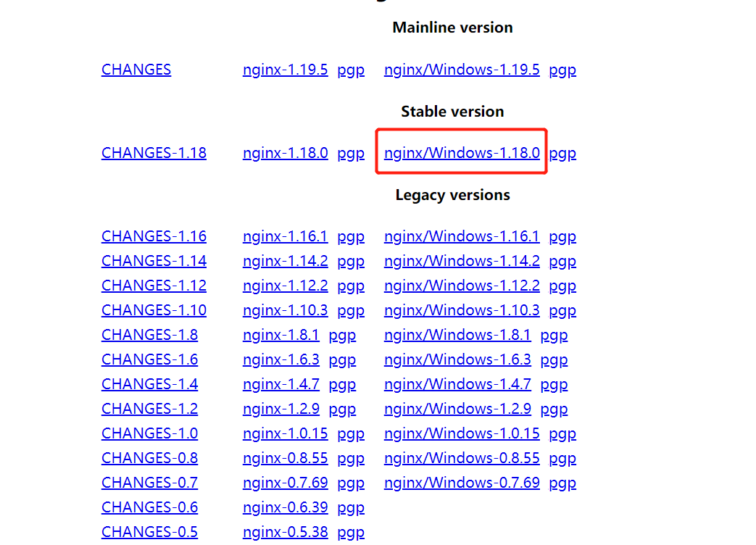The width and height of the screenshot is (756, 545).
Task: Open CHANGES-1.12 changelog link
Action: 154,286
